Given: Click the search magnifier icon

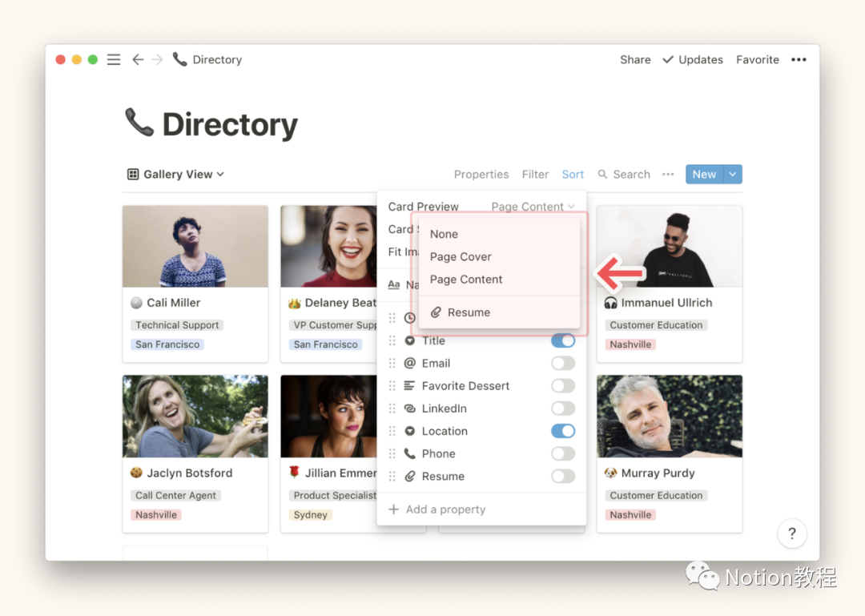Looking at the screenshot, I should coord(602,175).
